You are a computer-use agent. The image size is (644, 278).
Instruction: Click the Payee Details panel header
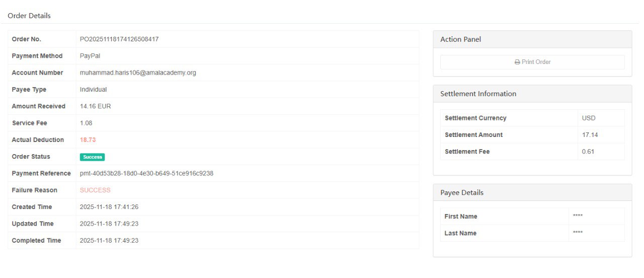(x=461, y=192)
